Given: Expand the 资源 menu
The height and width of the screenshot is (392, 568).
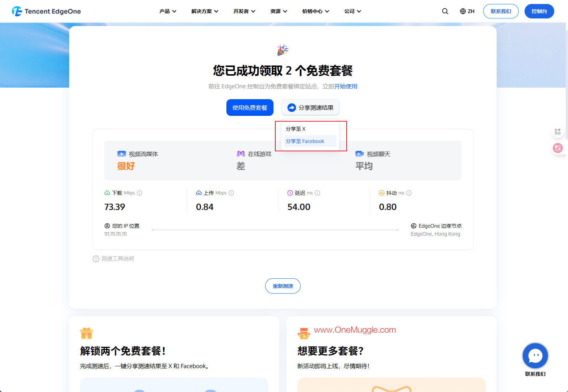Looking at the screenshot, I should tap(279, 11).
